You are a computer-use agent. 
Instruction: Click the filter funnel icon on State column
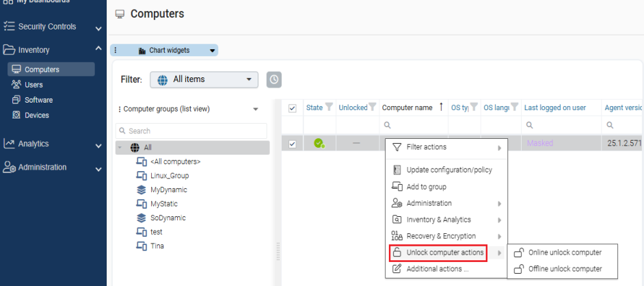pyautogui.click(x=329, y=107)
